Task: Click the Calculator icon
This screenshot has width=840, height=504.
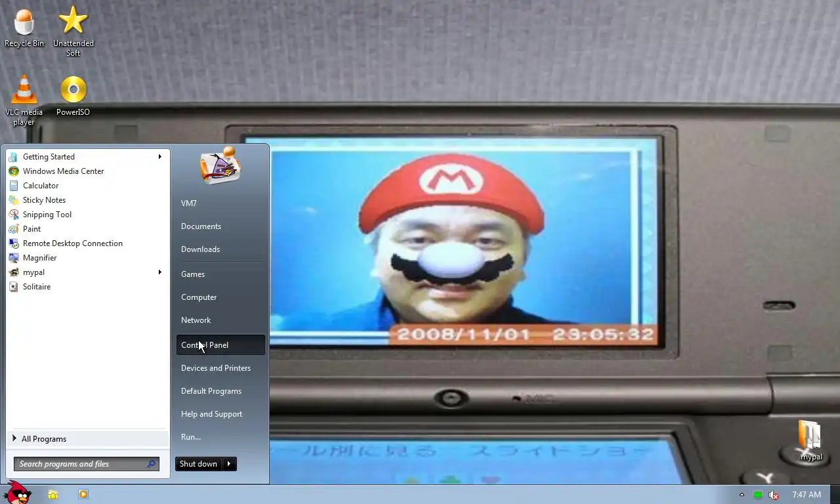Action: (x=13, y=186)
